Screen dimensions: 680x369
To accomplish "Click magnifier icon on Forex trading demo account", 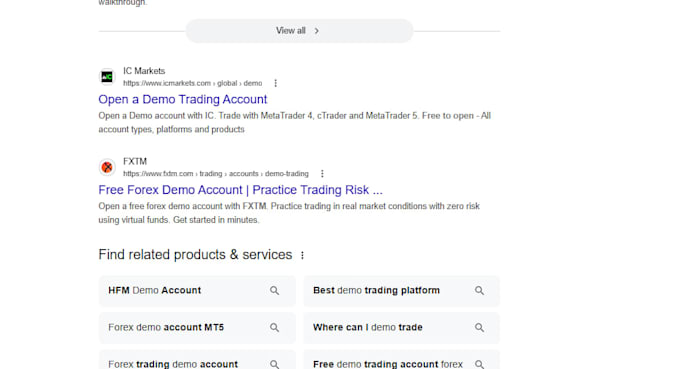I will point(275,364).
